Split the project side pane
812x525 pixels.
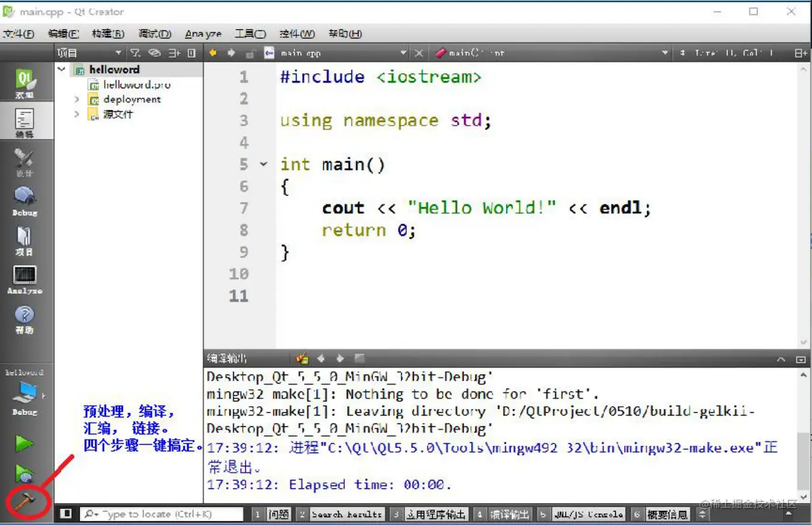[175, 53]
